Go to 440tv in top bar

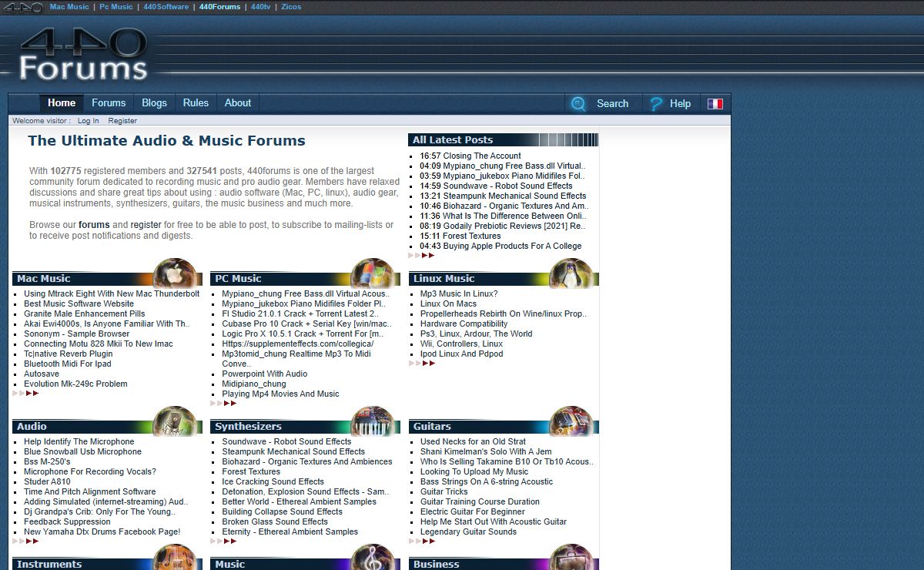coord(261,7)
